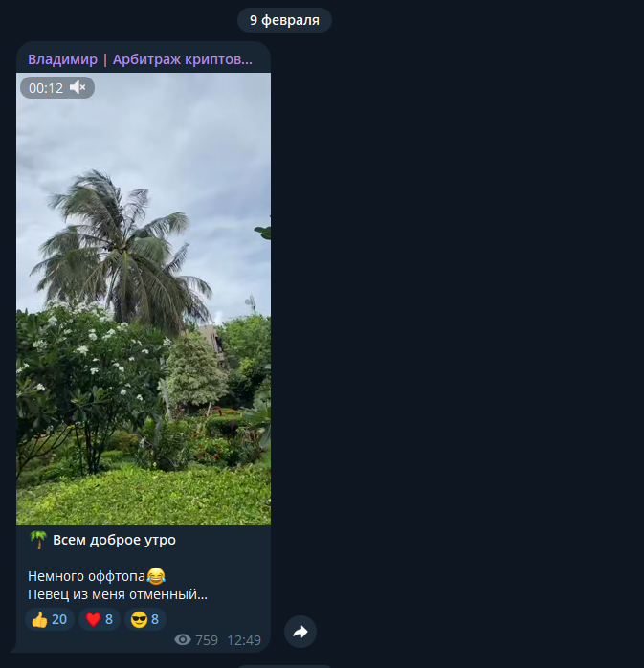The height and width of the screenshot is (668, 644).
Task: Forward the post using the share arrow
Action: (x=300, y=632)
